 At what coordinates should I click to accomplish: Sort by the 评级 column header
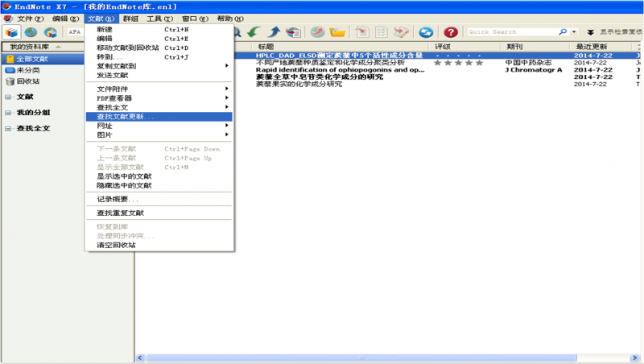(465, 47)
